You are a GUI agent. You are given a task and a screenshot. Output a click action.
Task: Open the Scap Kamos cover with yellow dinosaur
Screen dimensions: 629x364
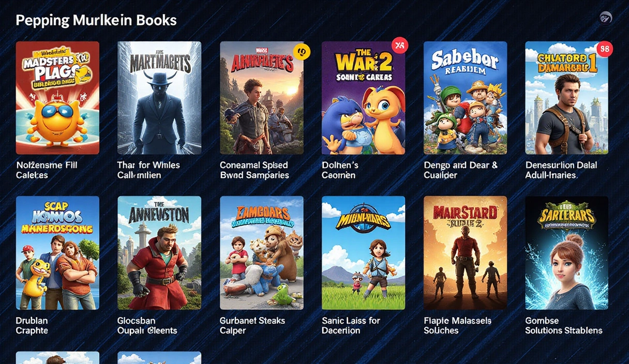coord(57,252)
